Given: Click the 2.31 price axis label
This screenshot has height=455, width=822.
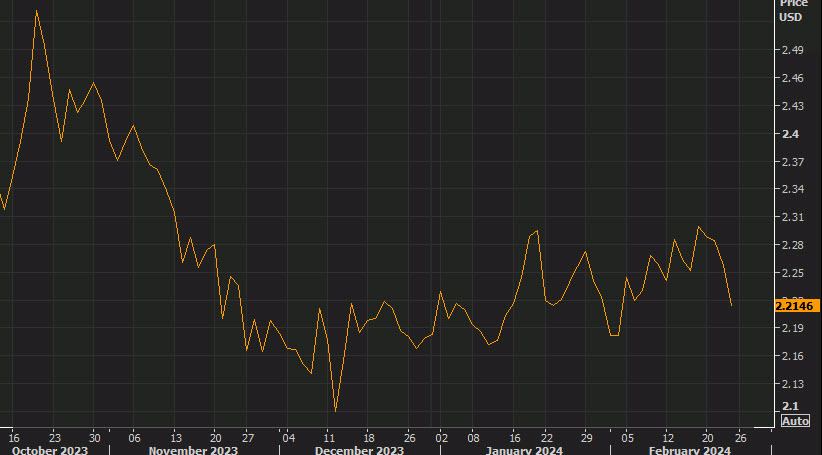Looking at the screenshot, I should pos(792,217).
